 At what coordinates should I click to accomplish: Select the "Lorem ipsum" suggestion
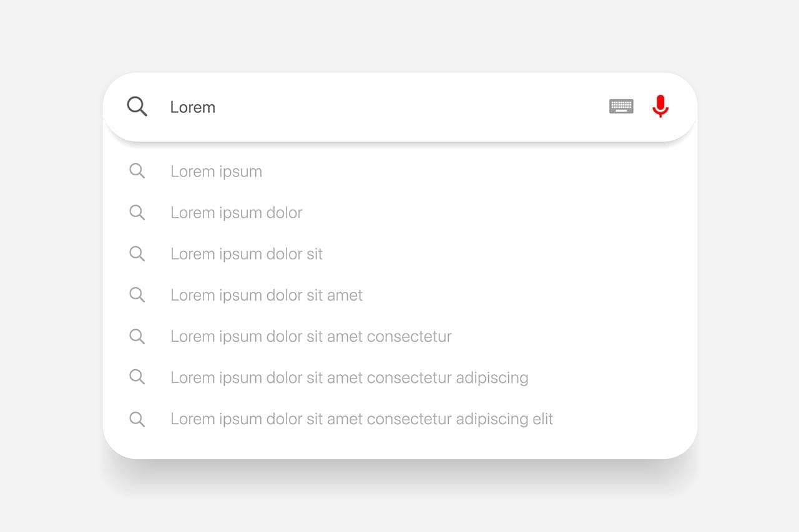point(216,172)
